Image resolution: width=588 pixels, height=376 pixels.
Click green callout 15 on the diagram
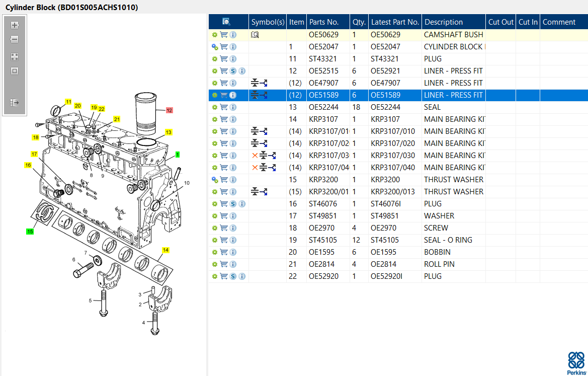coord(30,231)
